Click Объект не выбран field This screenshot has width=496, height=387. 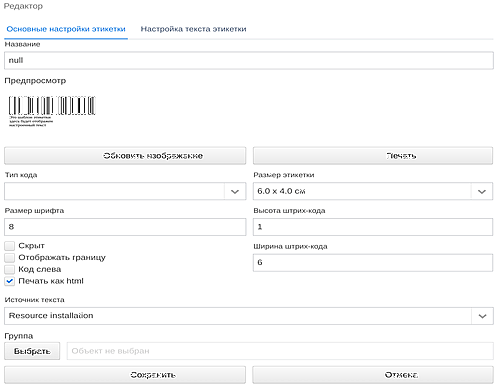point(280,351)
